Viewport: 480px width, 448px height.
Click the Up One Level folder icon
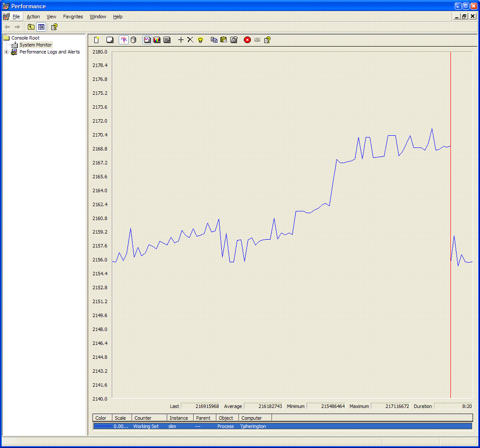click(31, 27)
